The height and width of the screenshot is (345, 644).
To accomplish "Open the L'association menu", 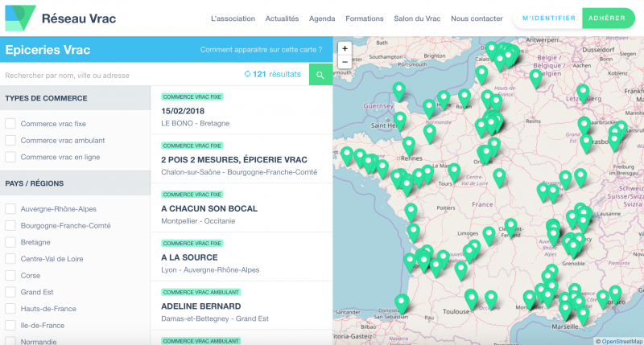I will click(x=233, y=18).
